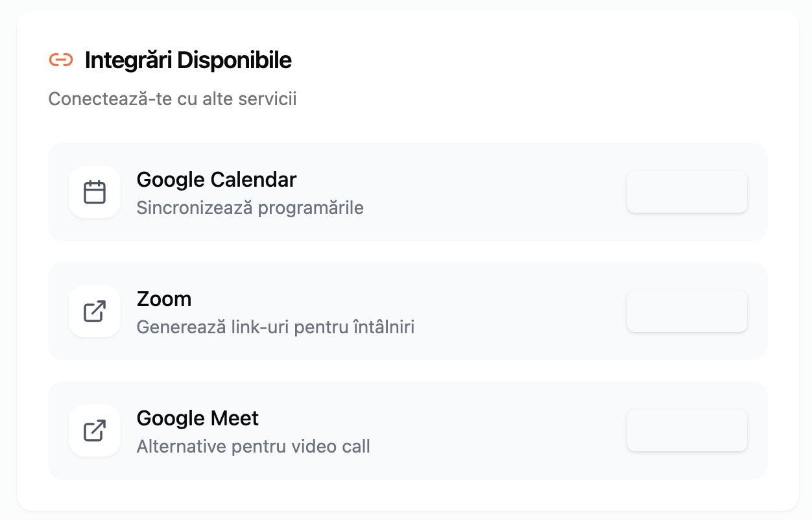Select the external-link icon in the Zoom row

tap(95, 311)
